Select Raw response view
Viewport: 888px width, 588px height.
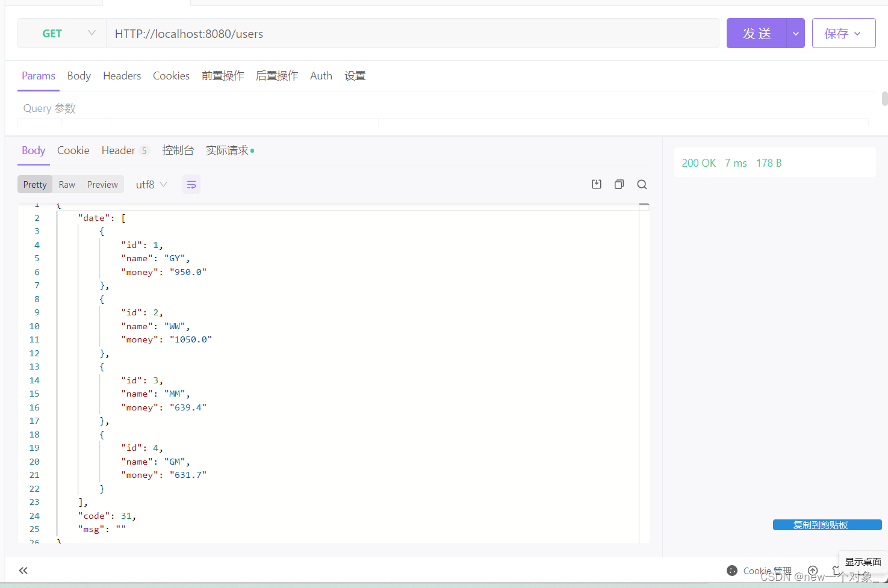pos(67,184)
